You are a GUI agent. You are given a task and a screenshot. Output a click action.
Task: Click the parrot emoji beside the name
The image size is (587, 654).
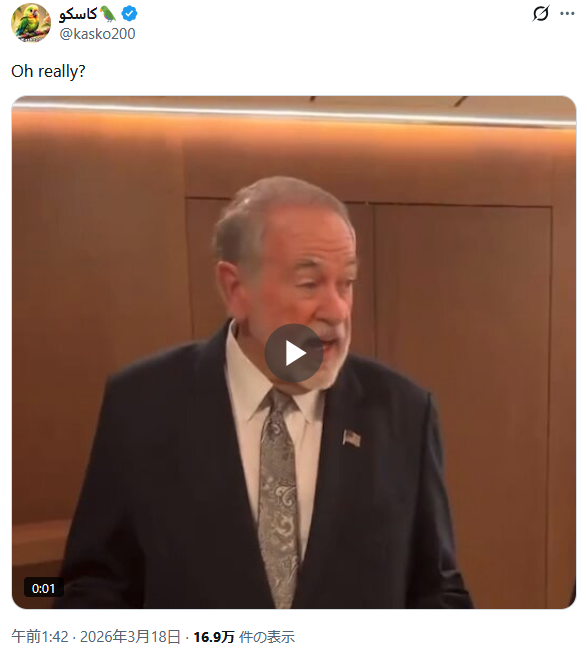click(x=108, y=14)
